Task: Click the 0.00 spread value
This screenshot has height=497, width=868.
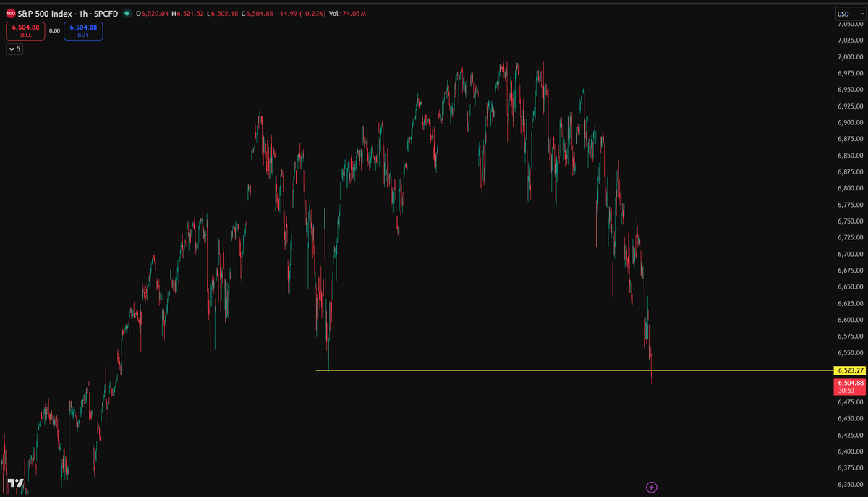Action: tap(54, 31)
